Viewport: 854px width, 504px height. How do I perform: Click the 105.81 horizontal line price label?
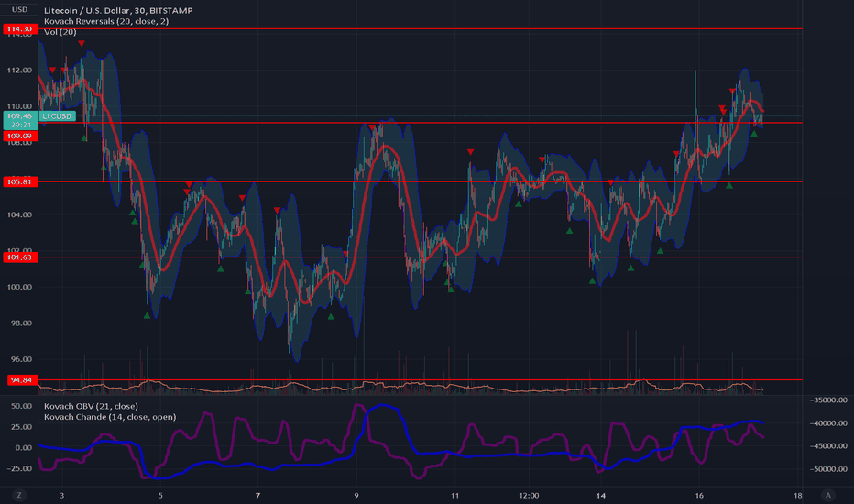pos(19,181)
